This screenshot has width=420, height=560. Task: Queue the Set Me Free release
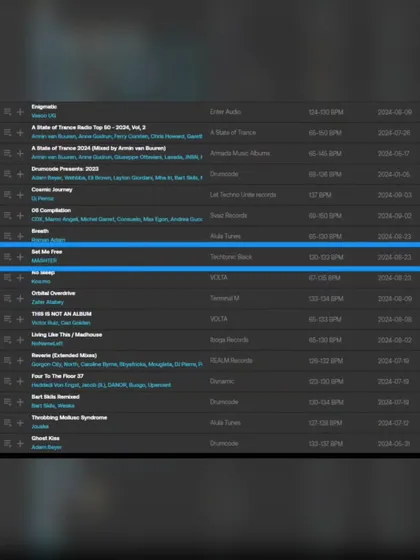pyautogui.click(x=8, y=257)
